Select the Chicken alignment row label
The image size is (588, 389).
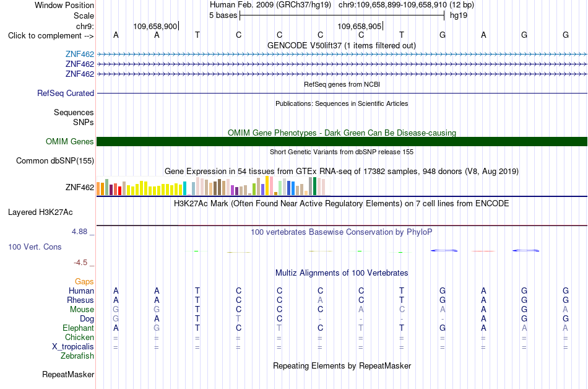point(79,337)
